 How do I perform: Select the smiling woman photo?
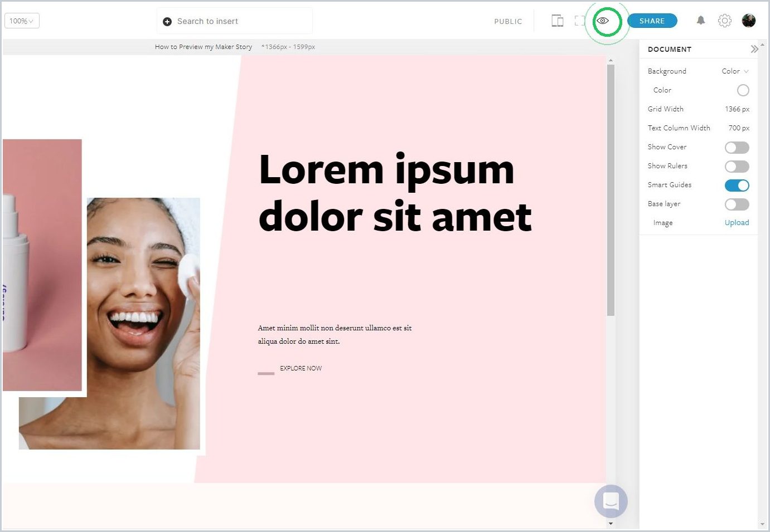(x=143, y=323)
